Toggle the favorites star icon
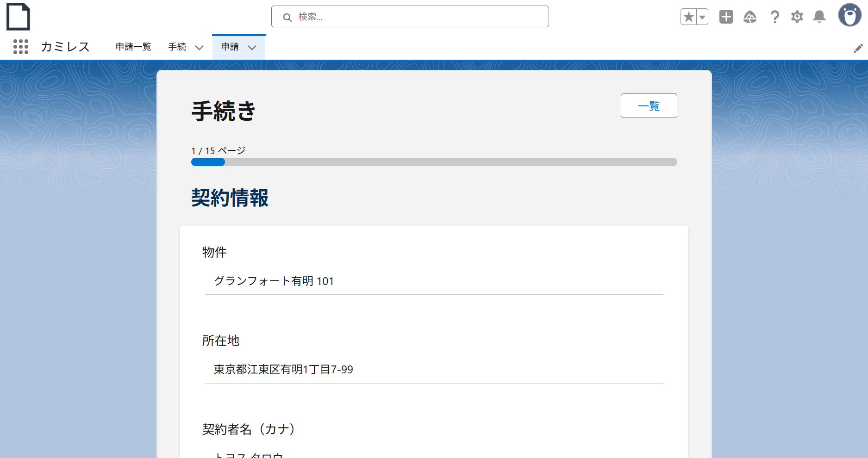 (x=688, y=16)
